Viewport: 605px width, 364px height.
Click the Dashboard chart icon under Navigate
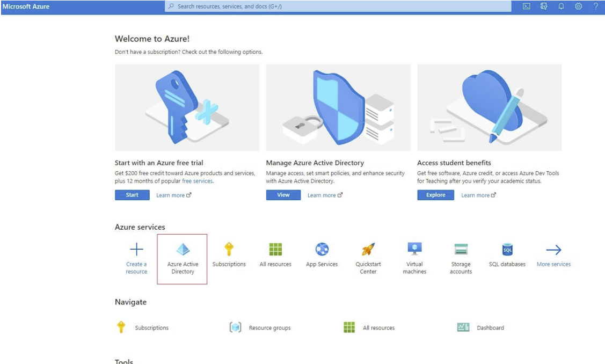click(463, 327)
